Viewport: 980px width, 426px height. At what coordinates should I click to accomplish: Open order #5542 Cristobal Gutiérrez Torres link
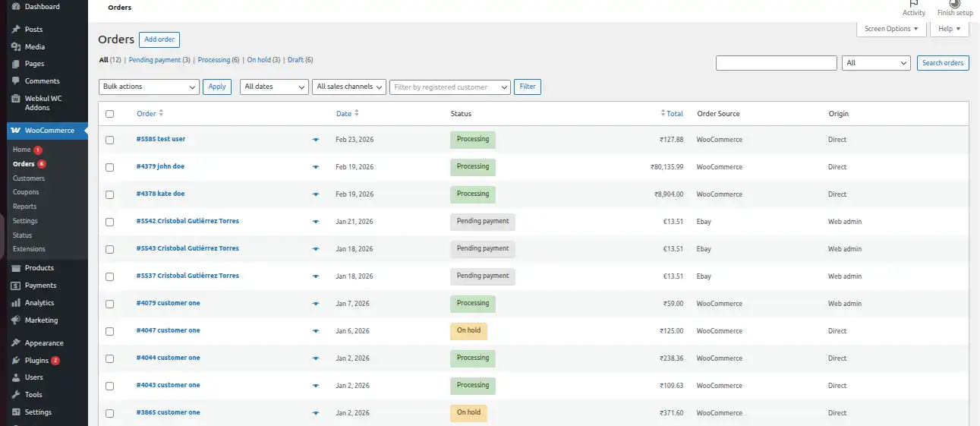pyautogui.click(x=187, y=221)
